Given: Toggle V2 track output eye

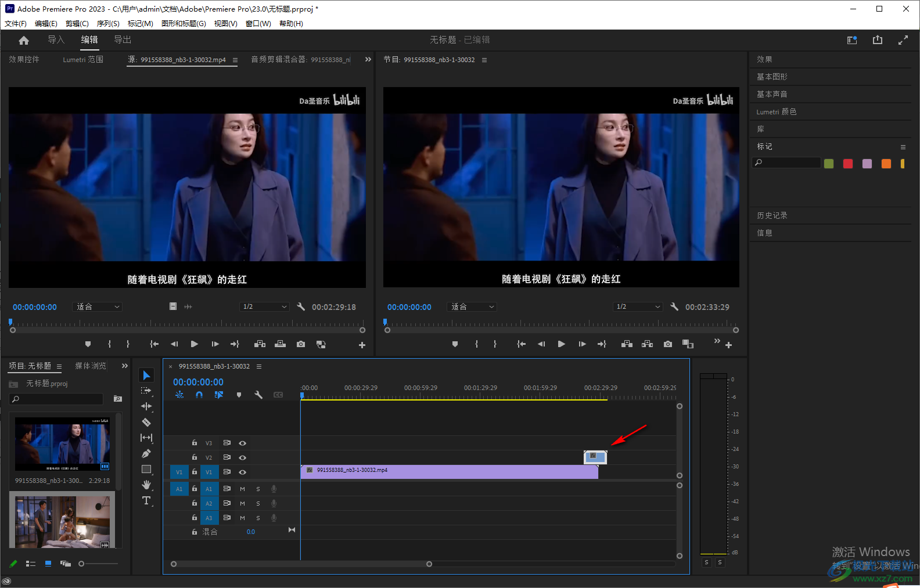Looking at the screenshot, I should [243, 457].
